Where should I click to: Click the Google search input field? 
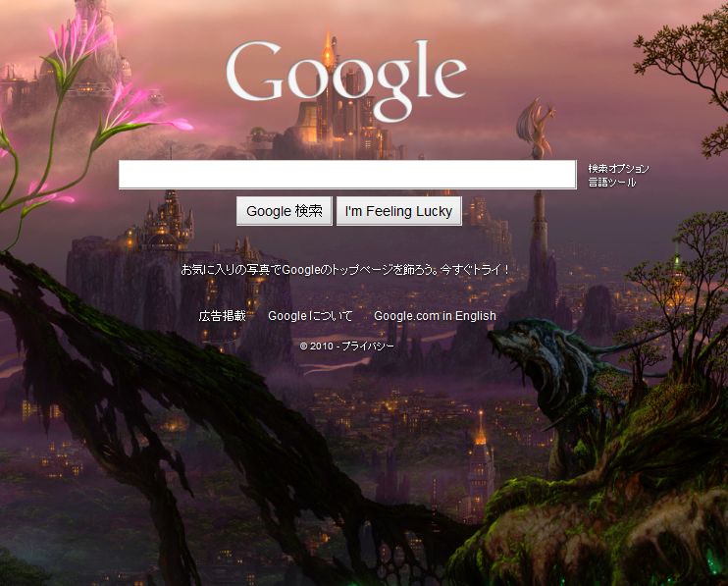(347, 175)
